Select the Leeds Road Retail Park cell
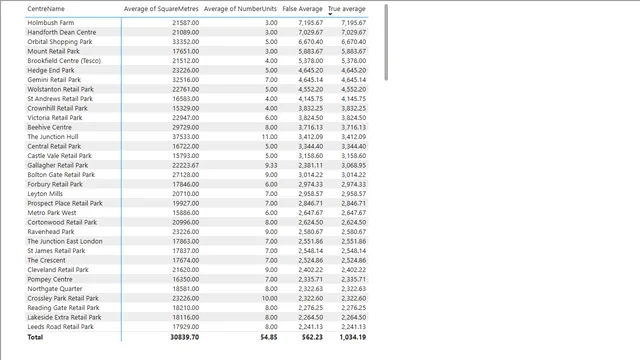Image resolution: width=640 pixels, height=360 pixels. [60, 327]
